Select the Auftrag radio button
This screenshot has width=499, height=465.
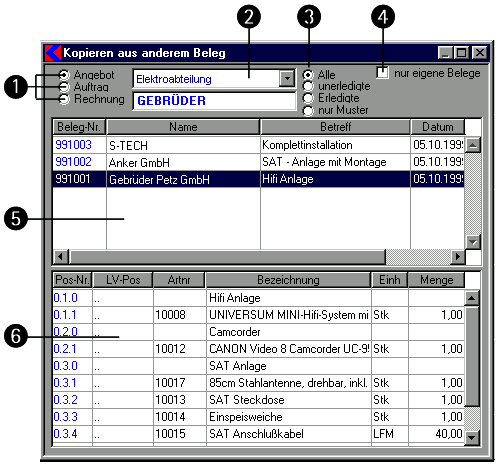coord(63,87)
